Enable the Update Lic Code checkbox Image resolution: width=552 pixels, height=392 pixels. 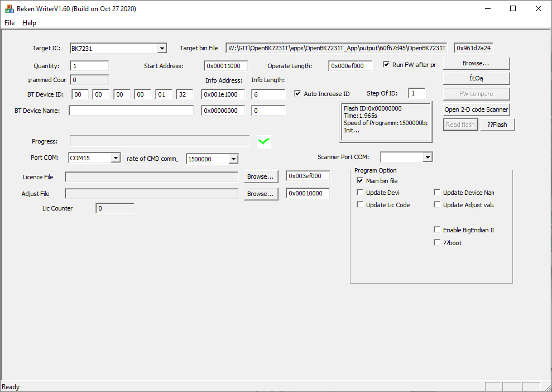coord(360,204)
